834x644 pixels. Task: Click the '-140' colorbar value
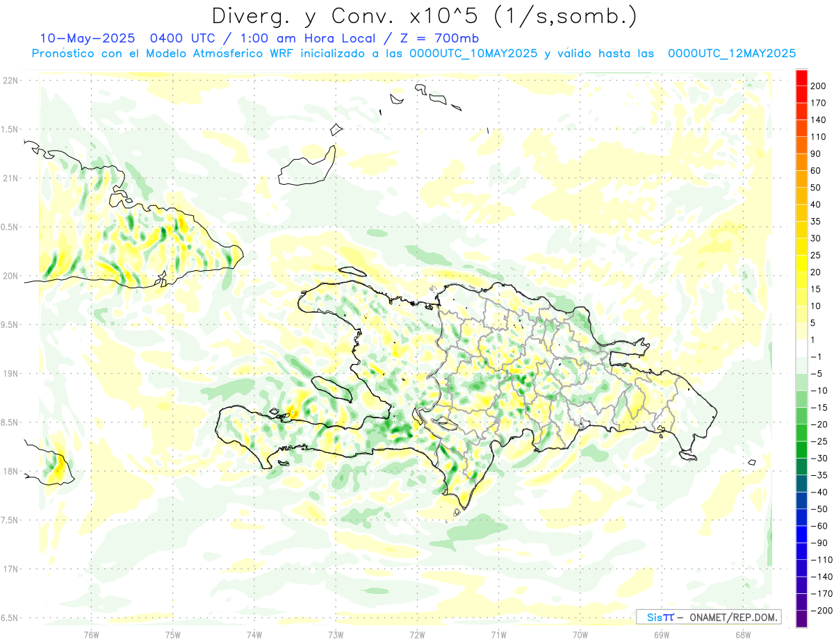[x=823, y=577]
